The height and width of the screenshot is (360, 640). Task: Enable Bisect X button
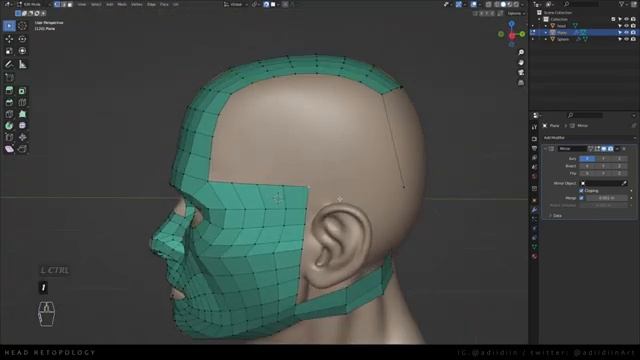tap(587, 166)
